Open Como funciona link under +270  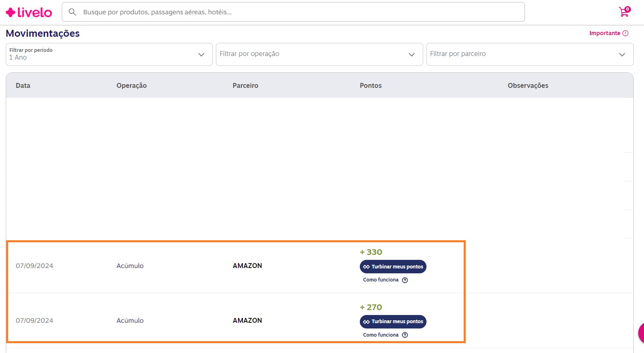pyautogui.click(x=381, y=335)
